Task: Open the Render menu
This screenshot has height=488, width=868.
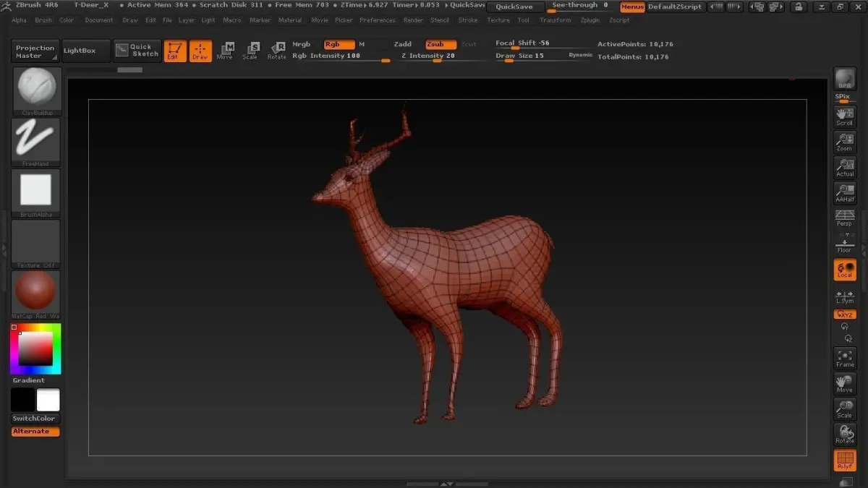Action: [414, 20]
